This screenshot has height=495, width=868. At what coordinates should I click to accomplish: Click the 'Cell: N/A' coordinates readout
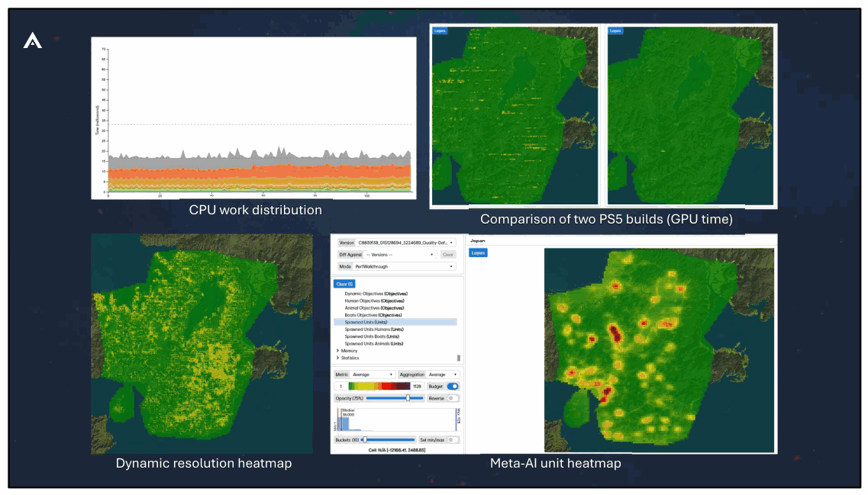(397, 450)
